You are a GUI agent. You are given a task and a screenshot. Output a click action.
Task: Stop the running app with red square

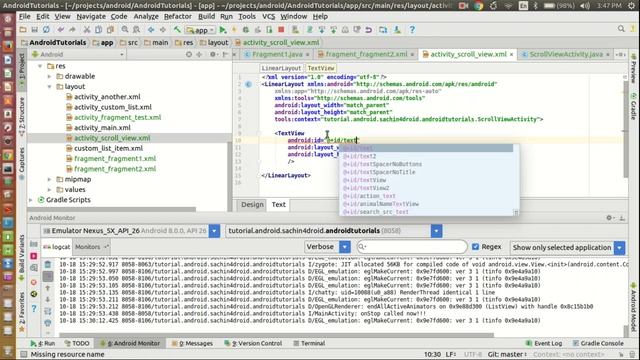point(281,30)
